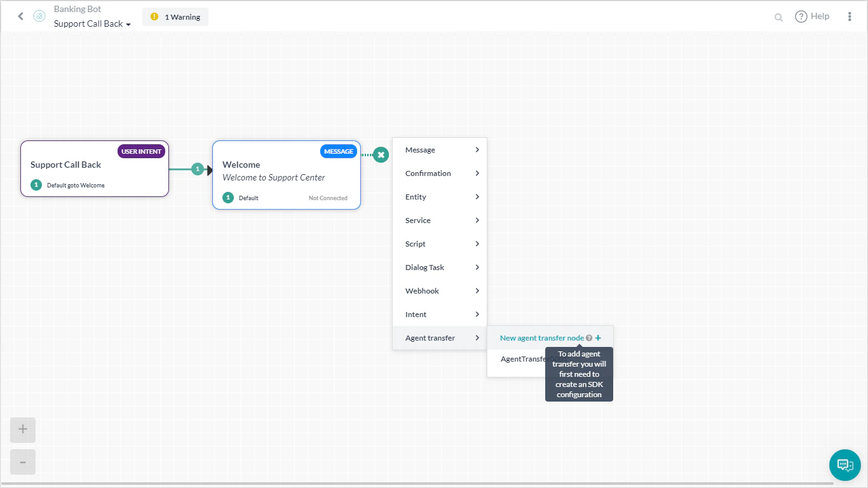
Task: Open search using the magnifier icon
Action: [x=778, y=17]
